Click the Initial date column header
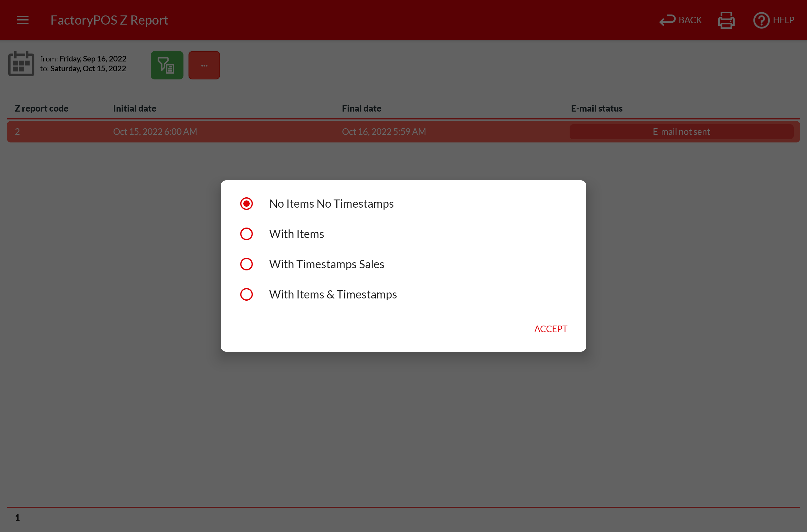Screen dimensions: 807x532 (134, 108)
